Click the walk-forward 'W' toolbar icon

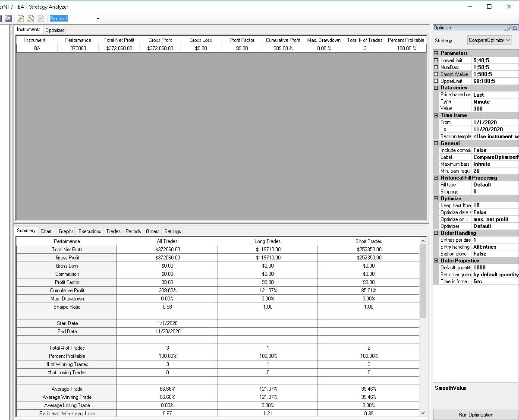pyautogui.click(x=8, y=19)
